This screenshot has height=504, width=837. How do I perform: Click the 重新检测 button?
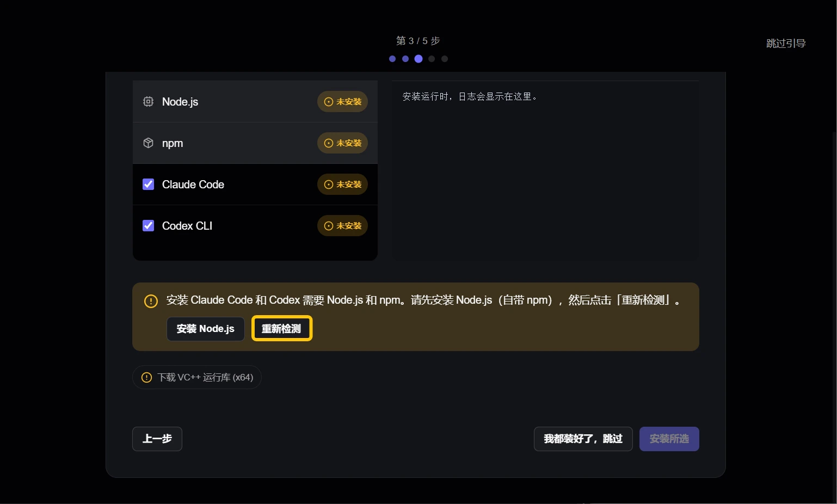coord(281,329)
